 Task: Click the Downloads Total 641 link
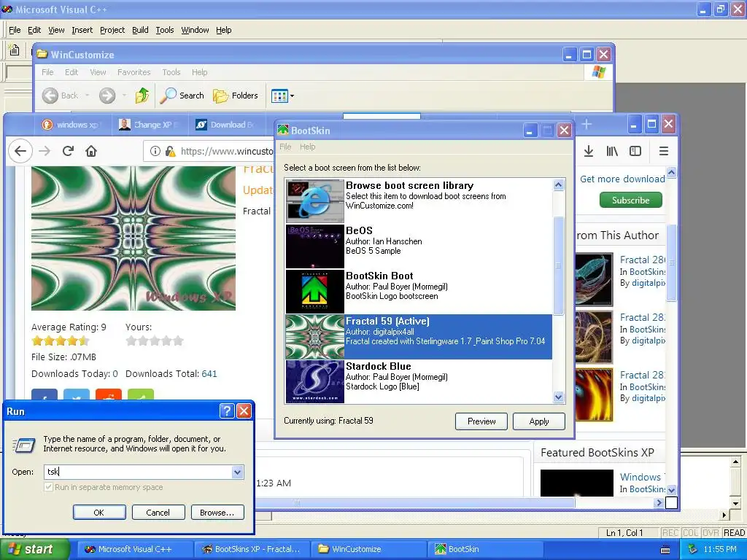pos(209,374)
